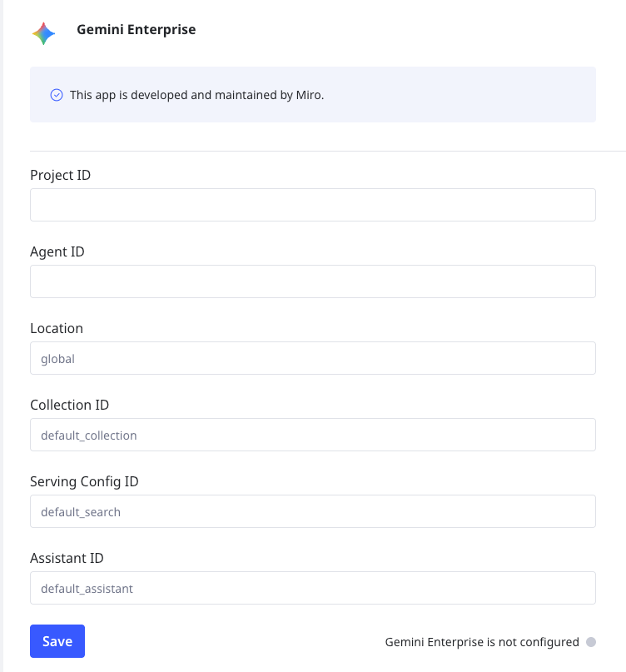
Task: Click the Assistant ID input field
Action: [312, 588]
